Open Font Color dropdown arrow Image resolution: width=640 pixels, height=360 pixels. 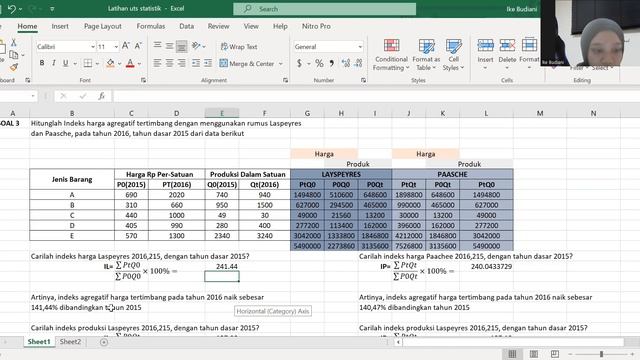(x=140, y=64)
